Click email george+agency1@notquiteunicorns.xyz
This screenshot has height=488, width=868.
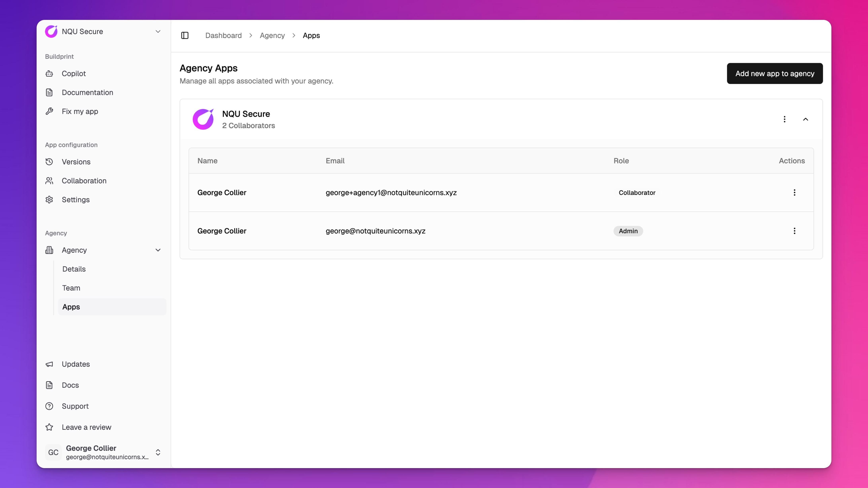coord(391,192)
